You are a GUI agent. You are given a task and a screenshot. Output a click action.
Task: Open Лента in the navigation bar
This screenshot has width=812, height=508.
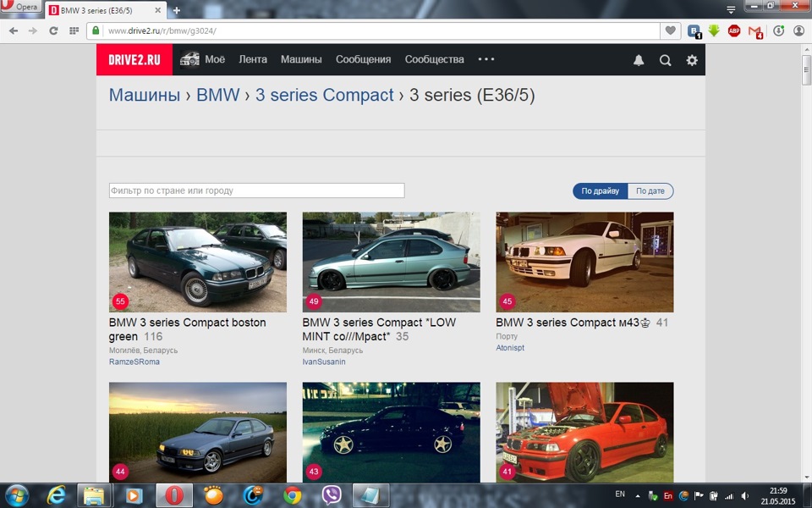(x=253, y=59)
